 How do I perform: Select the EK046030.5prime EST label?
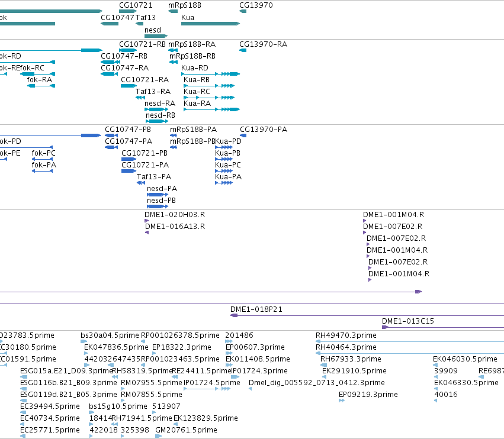tap(465, 359)
